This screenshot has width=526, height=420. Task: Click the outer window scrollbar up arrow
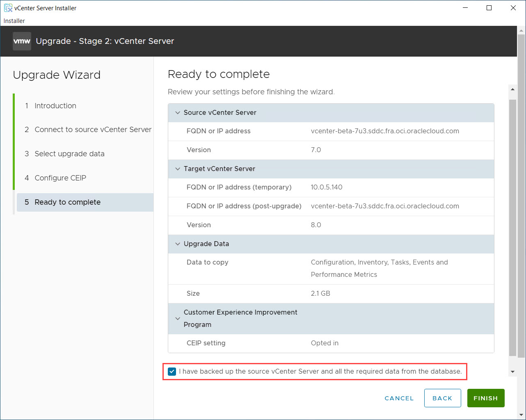(x=521, y=31)
